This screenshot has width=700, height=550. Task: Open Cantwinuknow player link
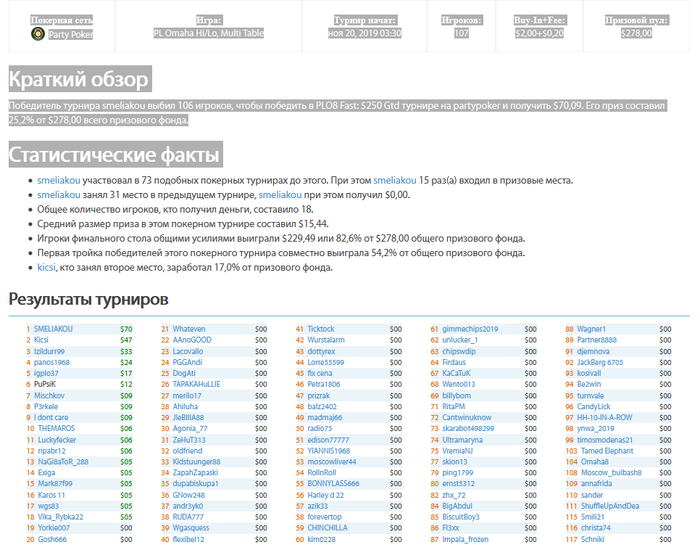(467, 417)
